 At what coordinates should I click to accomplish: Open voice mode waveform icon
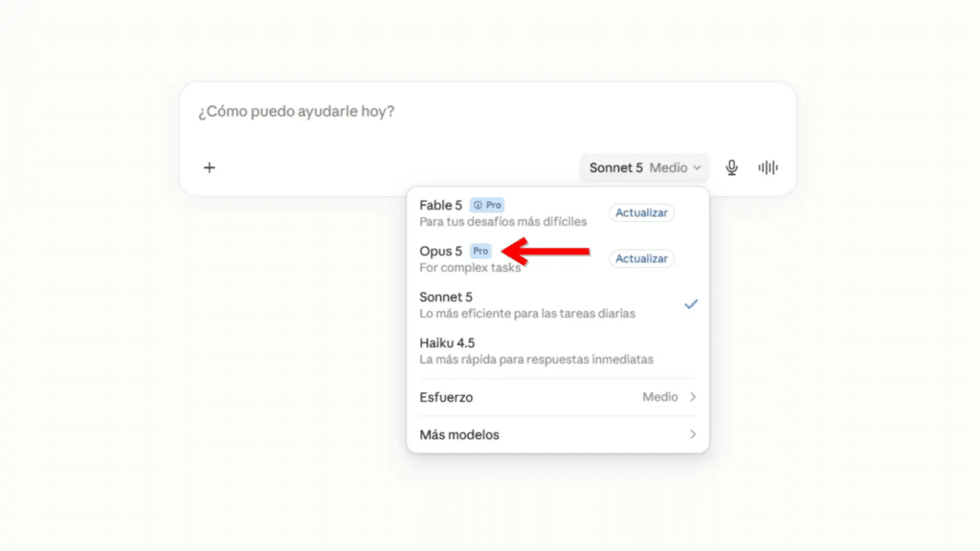(x=768, y=167)
